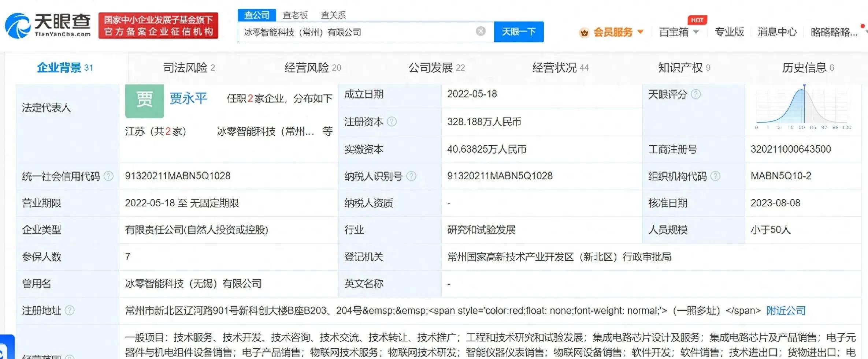Click 江苏（共2家） region text
This screenshot has height=359, width=868.
[x=156, y=131]
